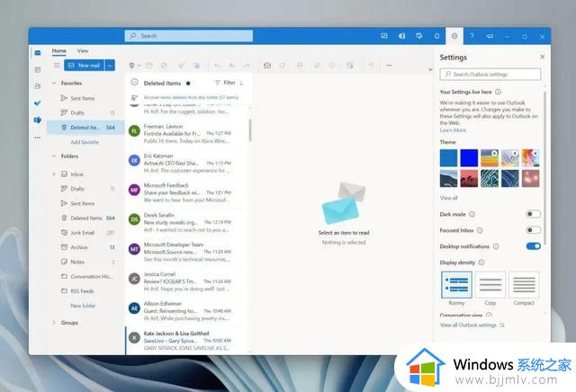Expand the ribbon with chevron arrow
This screenshot has height=392, width=576.
(x=430, y=69)
